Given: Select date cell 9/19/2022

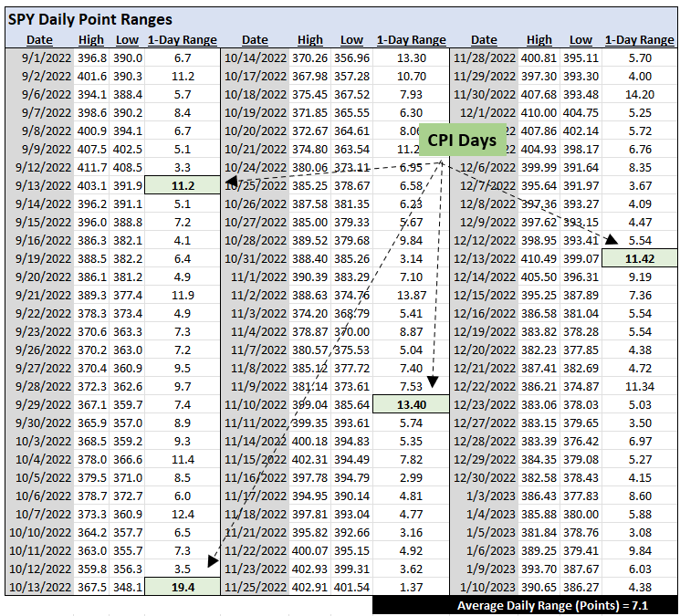Looking at the screenshot, I should click(x=40, y=259).
